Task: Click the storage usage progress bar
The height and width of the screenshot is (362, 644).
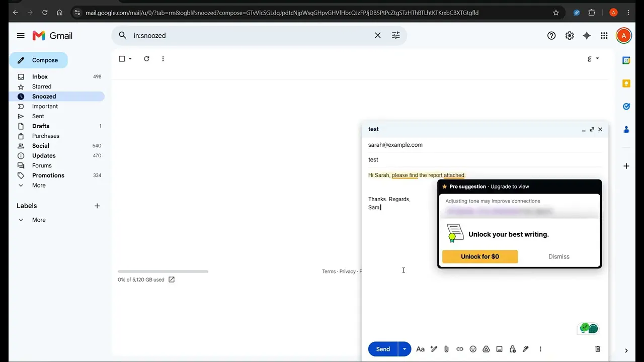Action: pyautogui.click(x=163, y=271)
